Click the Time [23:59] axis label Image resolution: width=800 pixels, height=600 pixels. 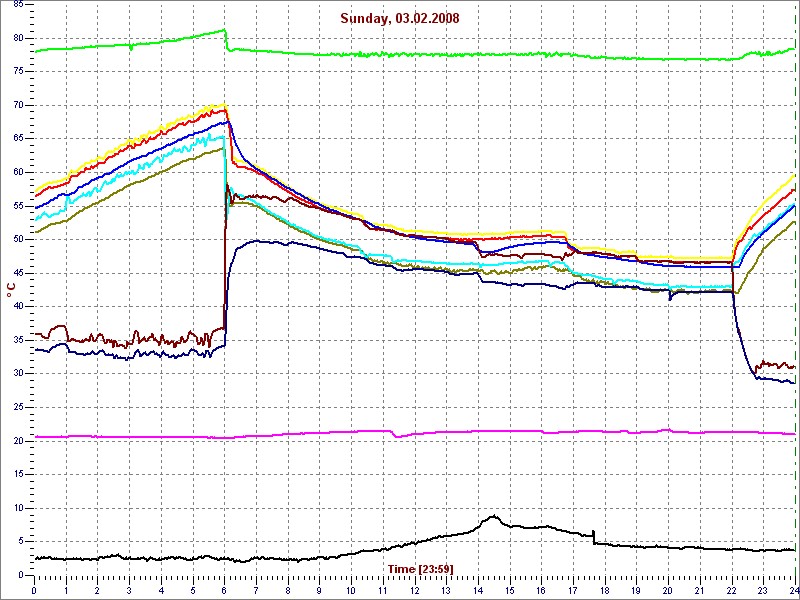click(420, 568)
